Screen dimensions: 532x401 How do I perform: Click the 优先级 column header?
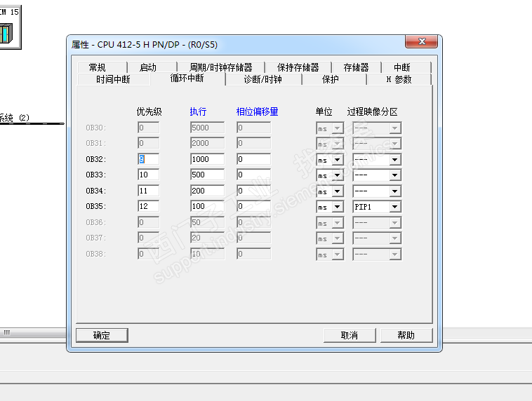[x=149, y=111]
